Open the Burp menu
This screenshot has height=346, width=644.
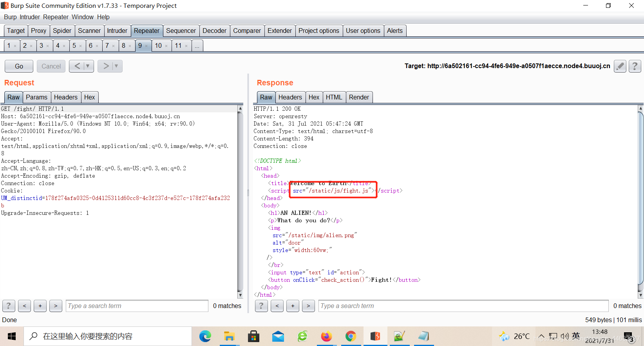(10, 17)
